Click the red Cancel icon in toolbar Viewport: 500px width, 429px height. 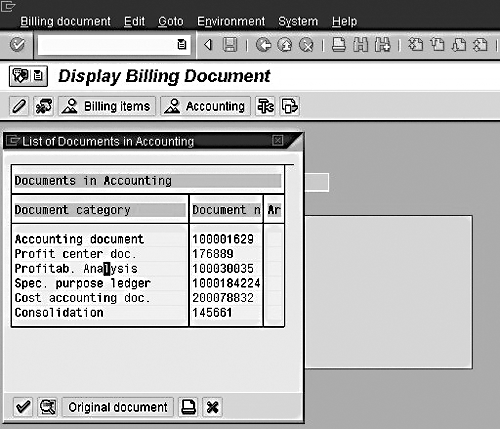click(x=306, y=45)
